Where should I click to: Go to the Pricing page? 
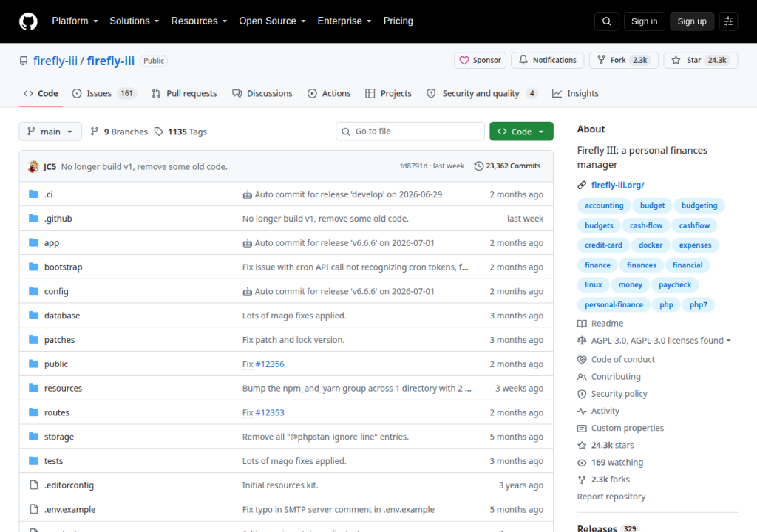398,21
